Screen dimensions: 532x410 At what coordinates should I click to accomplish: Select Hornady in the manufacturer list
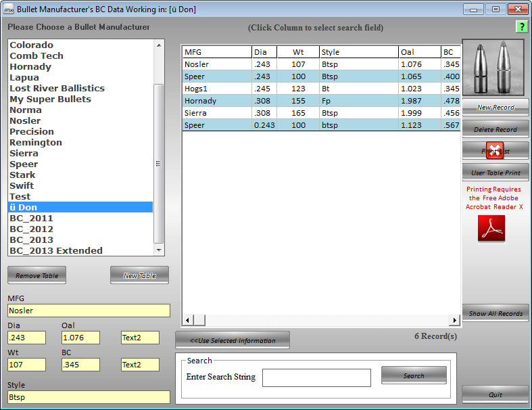pyautogui.click(x=30, y=67)
